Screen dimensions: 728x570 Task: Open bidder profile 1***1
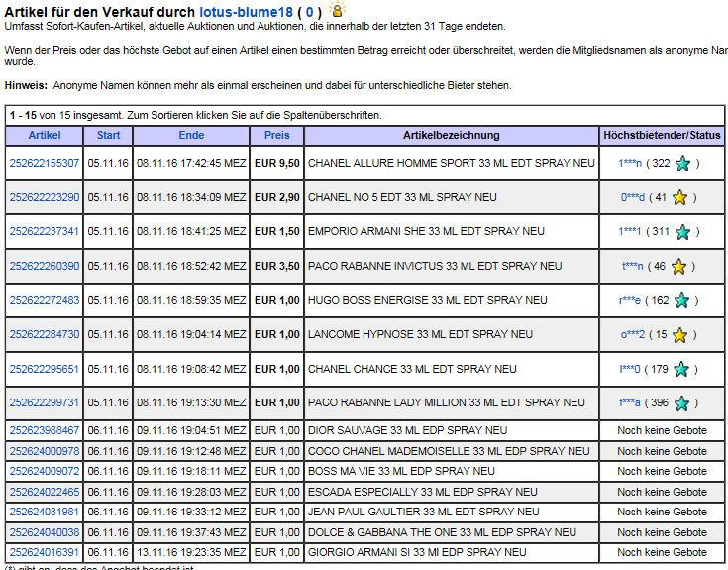(x=630, y=231)
